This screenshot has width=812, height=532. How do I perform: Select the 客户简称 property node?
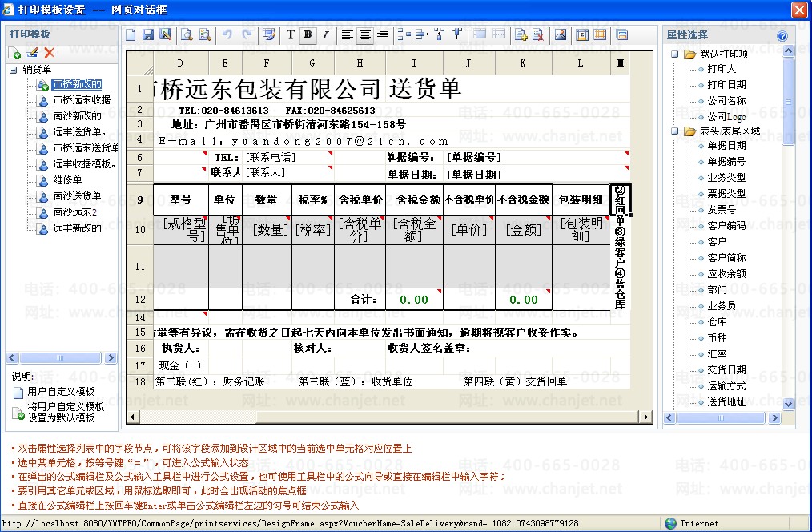click(x=726, y=258)
